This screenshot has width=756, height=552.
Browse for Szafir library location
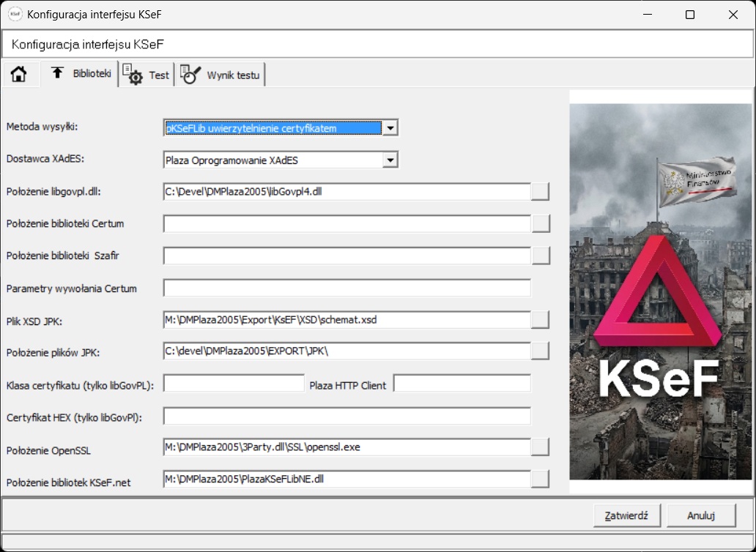(540, 256)
